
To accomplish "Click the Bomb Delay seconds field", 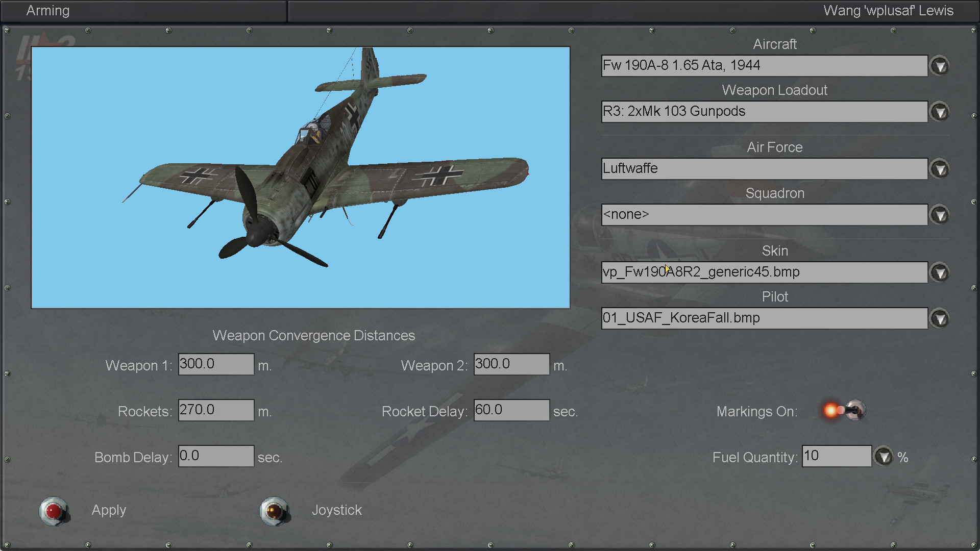I will click(x=216, y=456).
